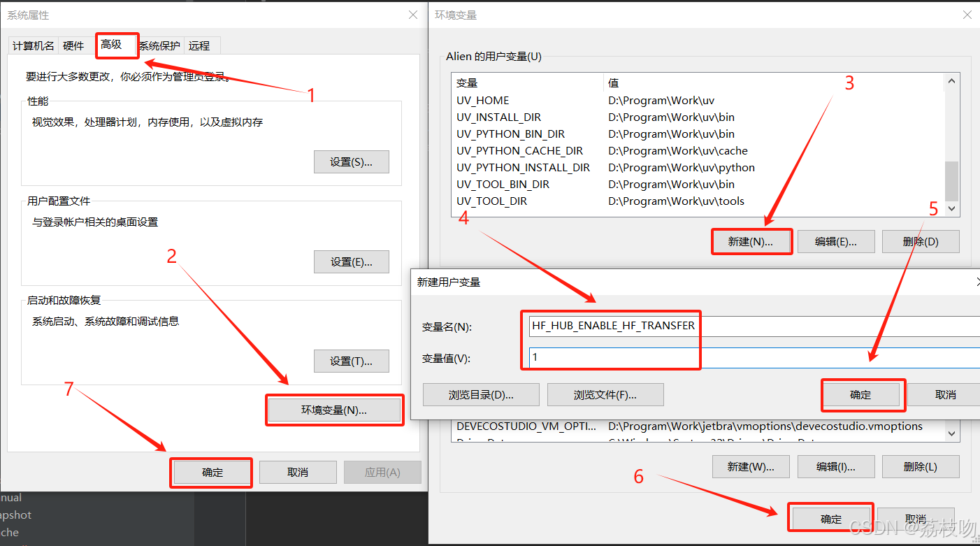Confirm 系统属性 with 确定 button
This screenshot has height=546, width=980.
coord(212,473)
